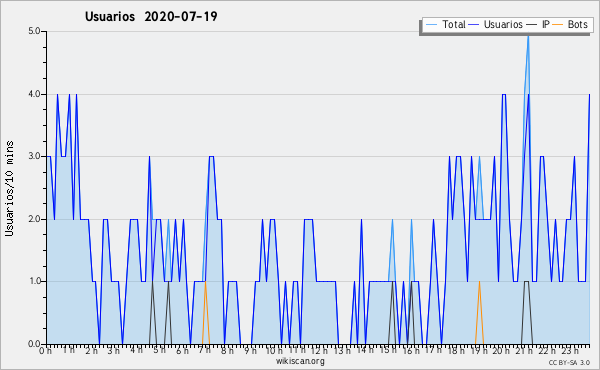Click the y-axis value 3.0
Image resolution: width=600 pixels, height=370 pixels.
[34, 156]
